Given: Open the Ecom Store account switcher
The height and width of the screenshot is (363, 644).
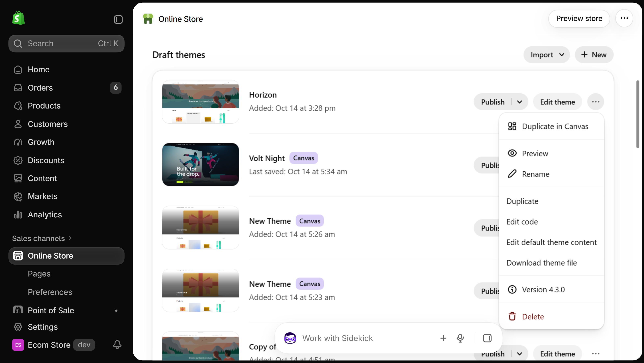Looking at the screenshot, I should (x=54, y=345).
